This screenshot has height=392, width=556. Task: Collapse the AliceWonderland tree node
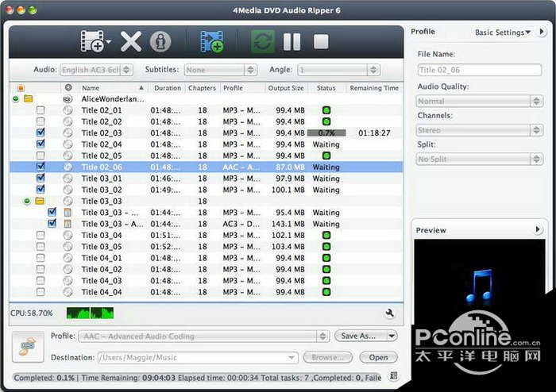click(15, 99)
